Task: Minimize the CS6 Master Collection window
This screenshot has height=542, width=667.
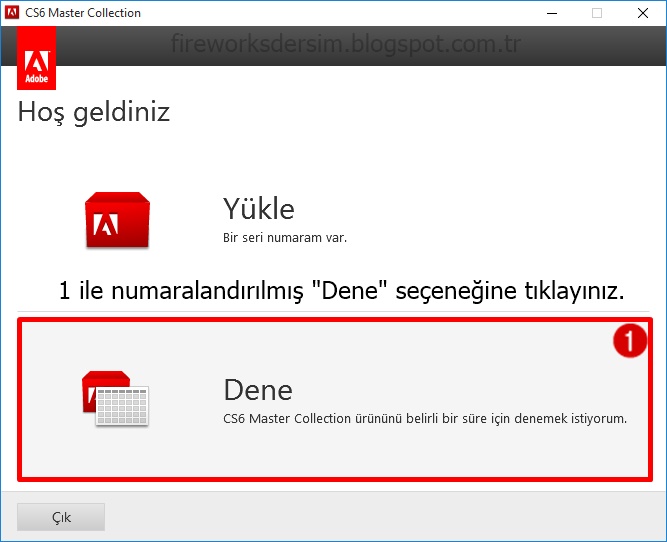Action: pyautogui.click(x=552, y=13)
